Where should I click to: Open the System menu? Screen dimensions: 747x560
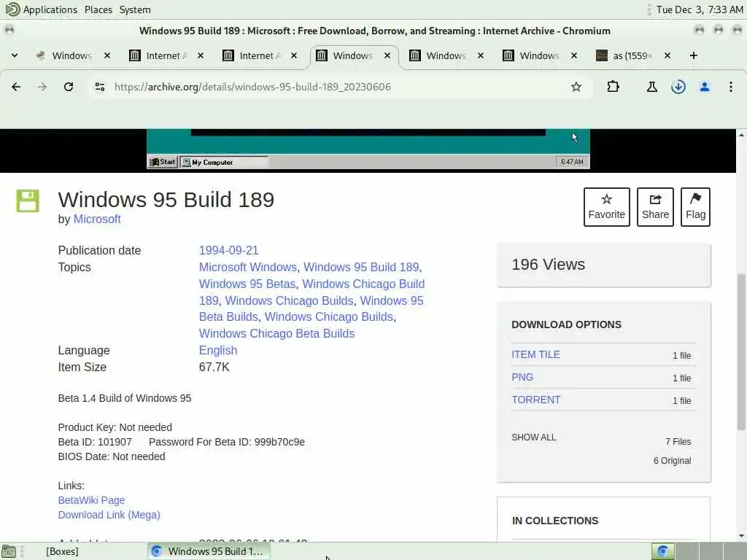[x=135, y=9]
